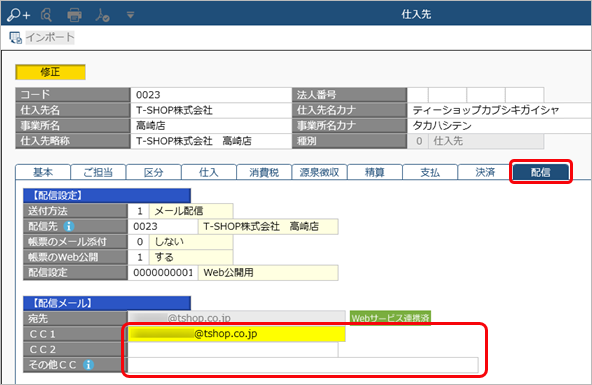Open the 消費税 tab

[264, 172]
